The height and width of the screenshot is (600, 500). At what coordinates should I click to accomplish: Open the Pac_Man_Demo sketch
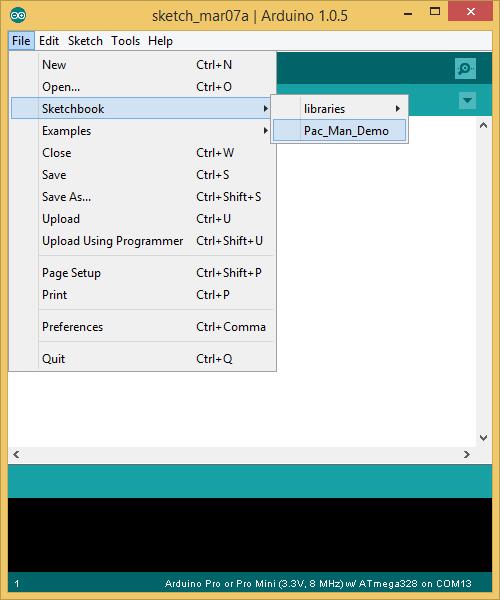[340, 131]
